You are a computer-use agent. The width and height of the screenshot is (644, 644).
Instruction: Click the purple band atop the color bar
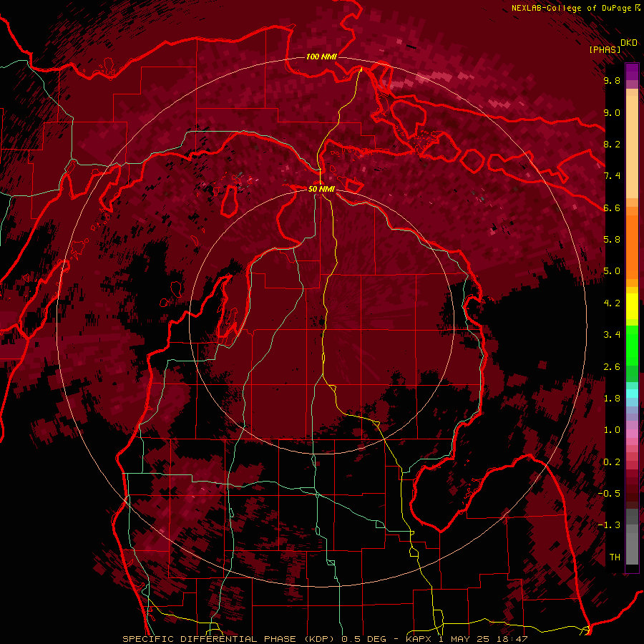point(632,72)
